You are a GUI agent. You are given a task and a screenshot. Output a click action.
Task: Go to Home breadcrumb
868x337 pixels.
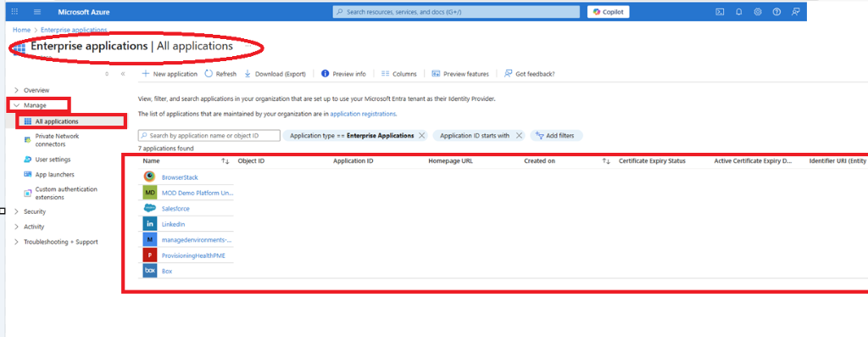coord(21,30)
